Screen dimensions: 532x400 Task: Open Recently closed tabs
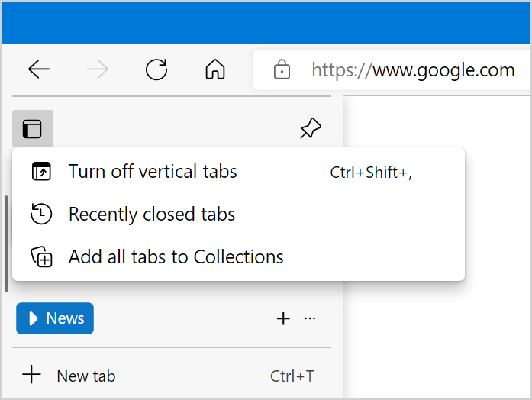tap(151, 215)
